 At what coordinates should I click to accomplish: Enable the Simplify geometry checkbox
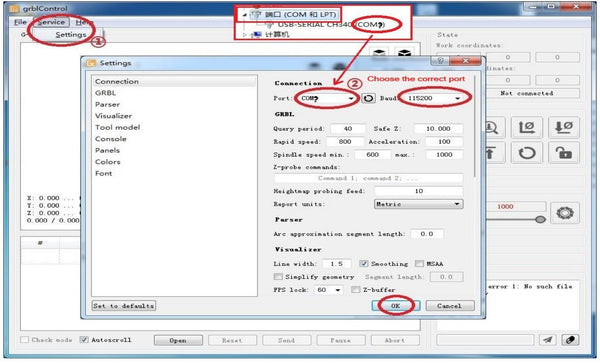click(278, 277)
